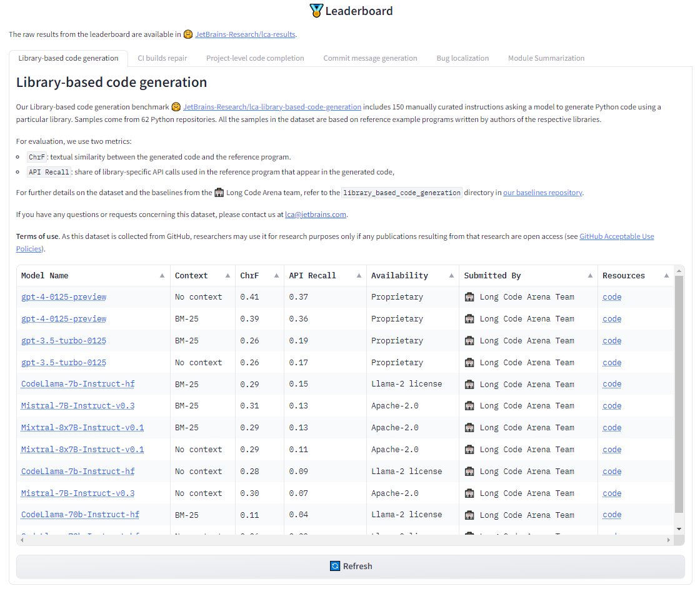The image size is (700, 591).
Task: Open code link for CodeLlama-70b-Instruct-hf BM-25 row
Action: [x=612, y=515]
